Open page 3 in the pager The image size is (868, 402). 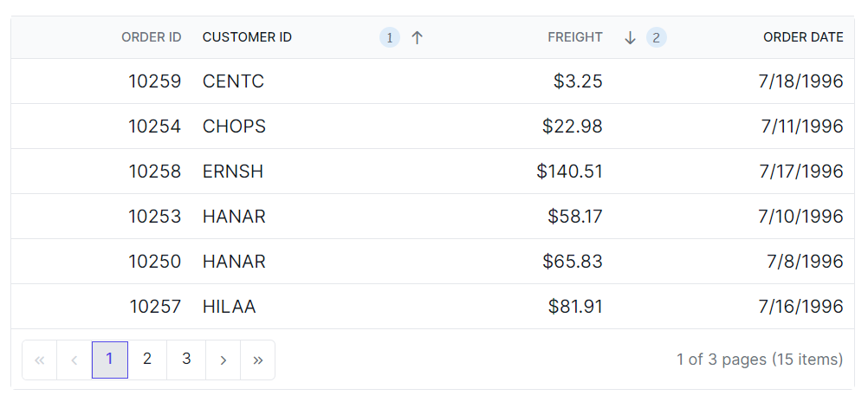[186, 360]
